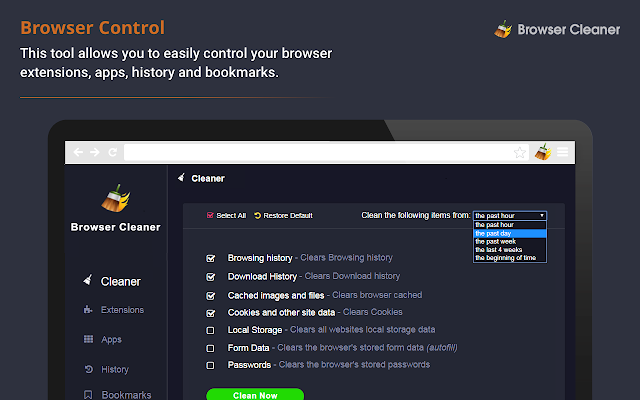Click the Bookmarks icon in sidebar
This screenshot has width=640, height=400.
[88, 395]
